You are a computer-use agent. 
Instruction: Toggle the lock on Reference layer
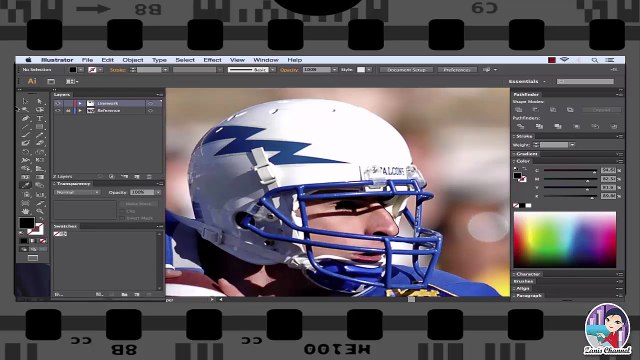point(68,111)
